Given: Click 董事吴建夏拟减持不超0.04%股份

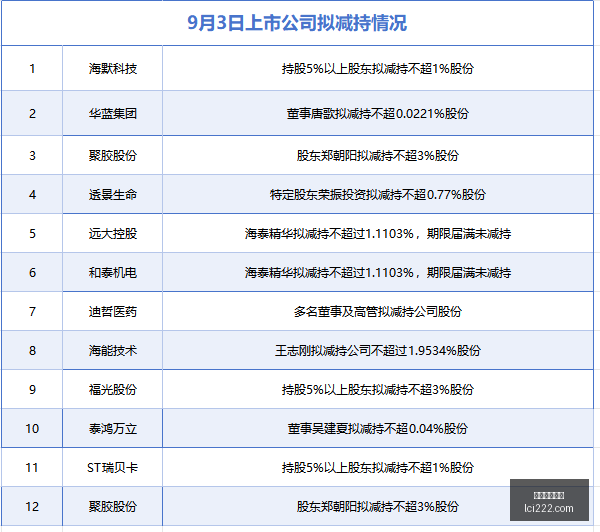Looking at the screenshot, I should pos(378,429).
